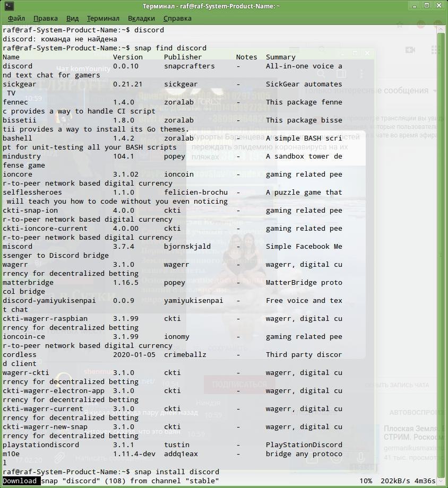Open the Файл menu

pyautogui.click(x=16, y=19)
